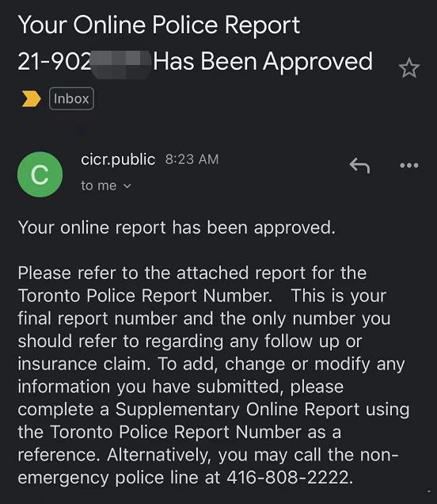437x504 pixels.
Task: Expand the "to me" recipient details
Action: [106, 185]
